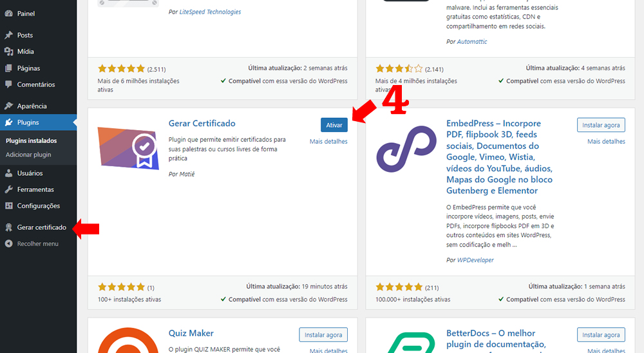Click the '1 semana atrás' update text
Viewport: 644px width, 353px height.
click(605, 286)
